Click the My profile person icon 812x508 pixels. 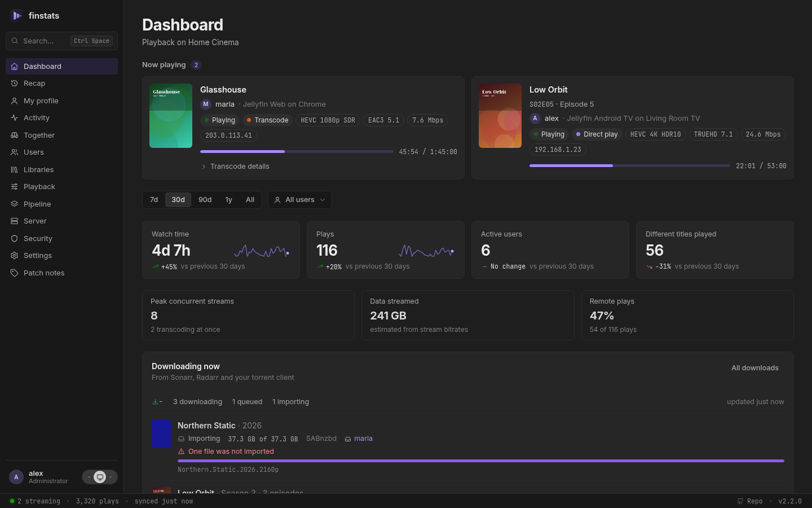[14, 101]
